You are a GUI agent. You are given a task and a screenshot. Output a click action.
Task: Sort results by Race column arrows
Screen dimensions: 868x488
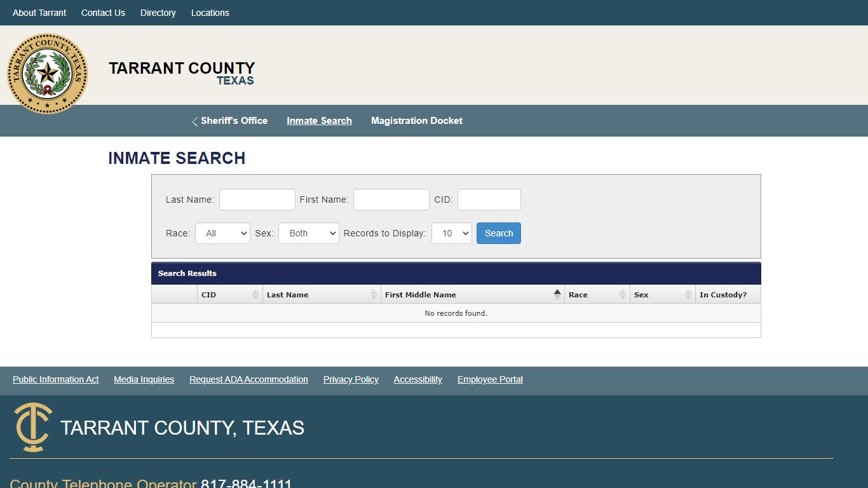click(623, 294)
